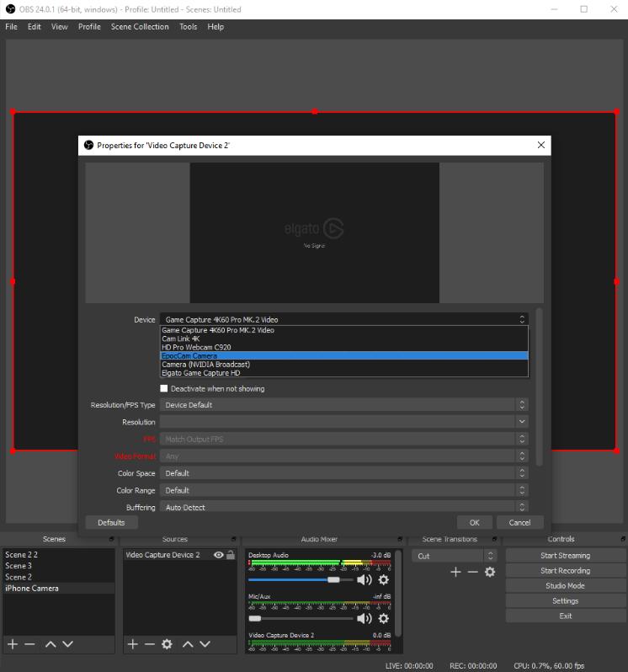
Task: Choose Camera (NVIDIA Broadcast) device option
Action: tap(344, 365)
